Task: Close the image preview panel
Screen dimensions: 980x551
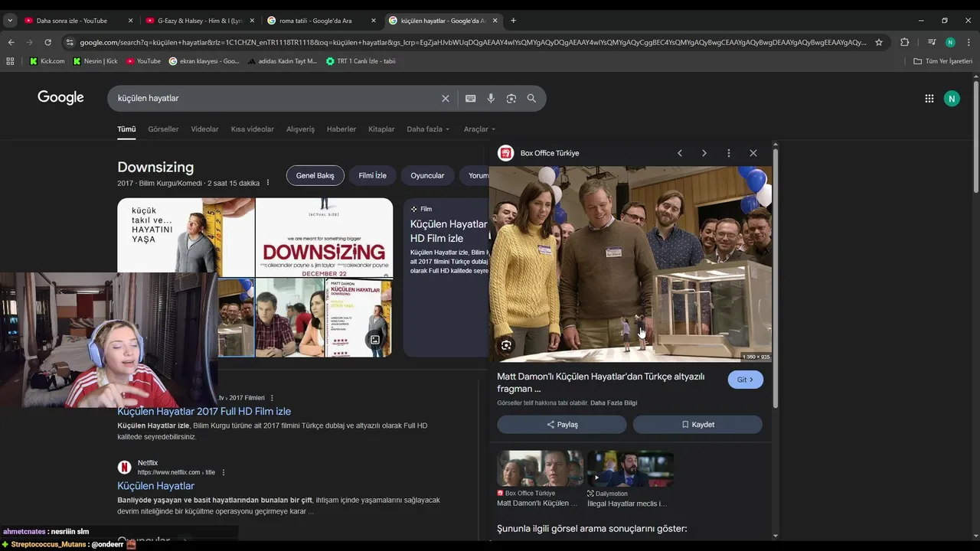Action: point(753,153)
